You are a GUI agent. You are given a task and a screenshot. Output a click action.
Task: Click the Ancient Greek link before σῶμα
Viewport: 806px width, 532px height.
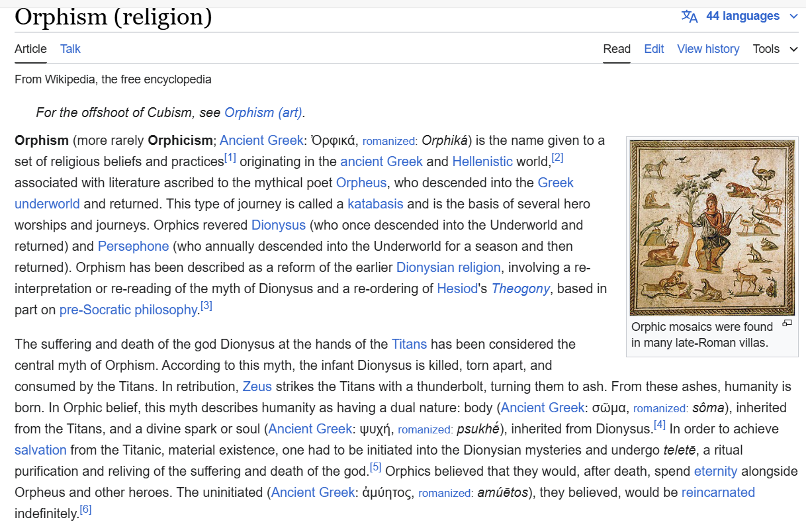[x=543, y=408]
